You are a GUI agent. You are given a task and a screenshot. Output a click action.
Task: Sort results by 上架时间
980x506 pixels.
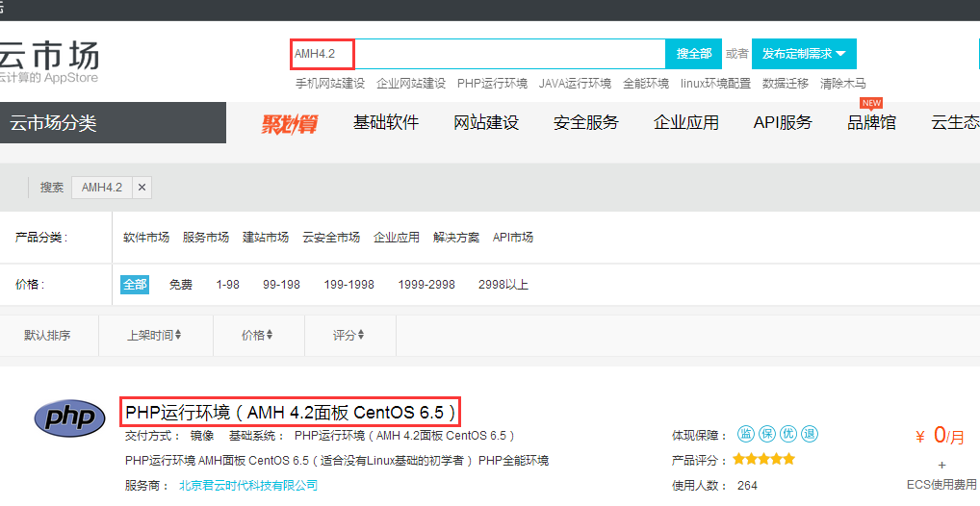154,336
